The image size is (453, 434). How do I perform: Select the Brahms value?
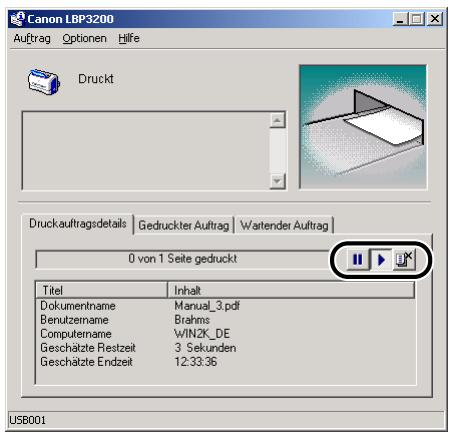click(192, 320)
